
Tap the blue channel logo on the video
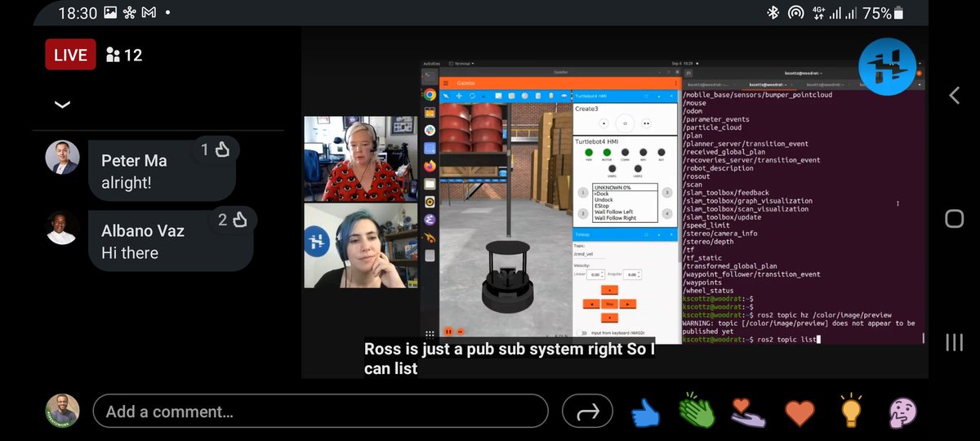[x=887, y=67]
